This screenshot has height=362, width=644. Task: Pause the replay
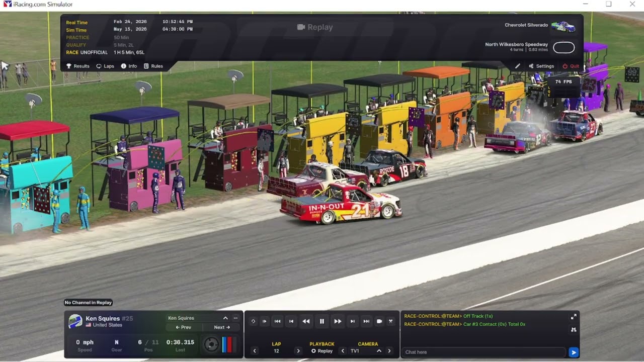pyautogui.click(x=322, y=321)
